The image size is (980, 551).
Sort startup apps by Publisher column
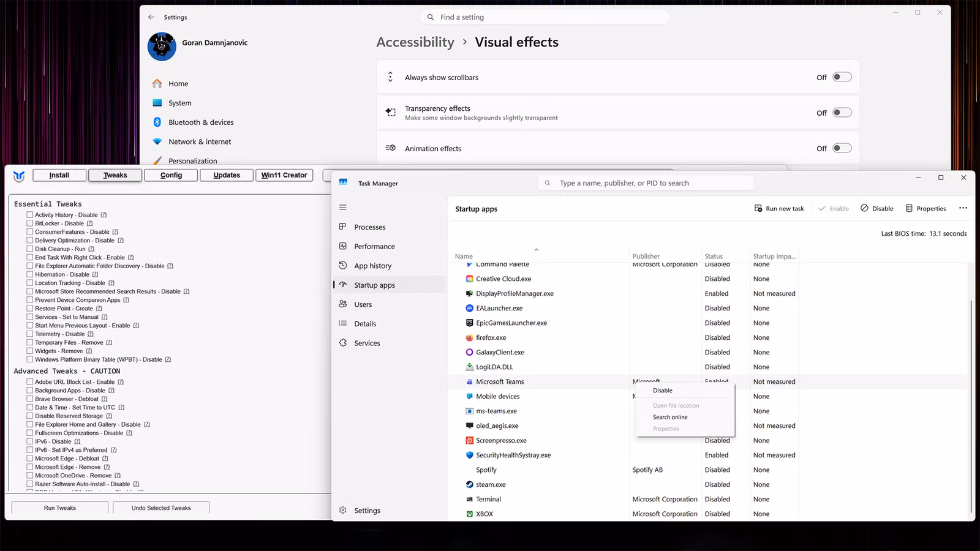tap(646, 257)
